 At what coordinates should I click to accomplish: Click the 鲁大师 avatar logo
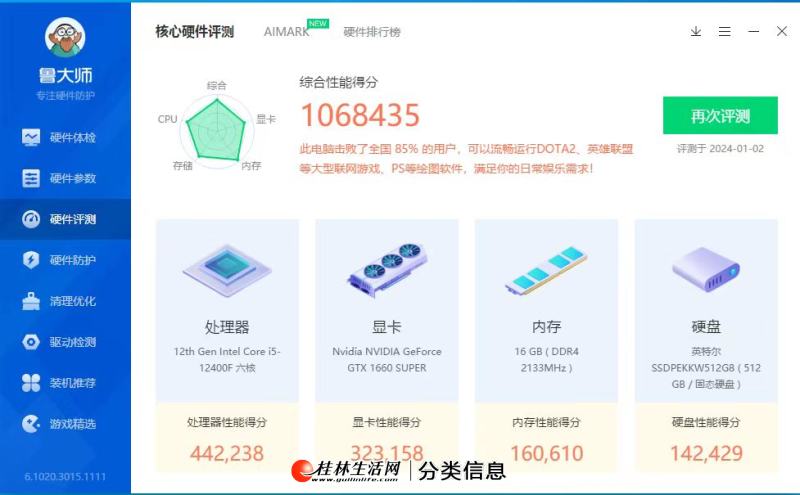(x=65, y=37)
